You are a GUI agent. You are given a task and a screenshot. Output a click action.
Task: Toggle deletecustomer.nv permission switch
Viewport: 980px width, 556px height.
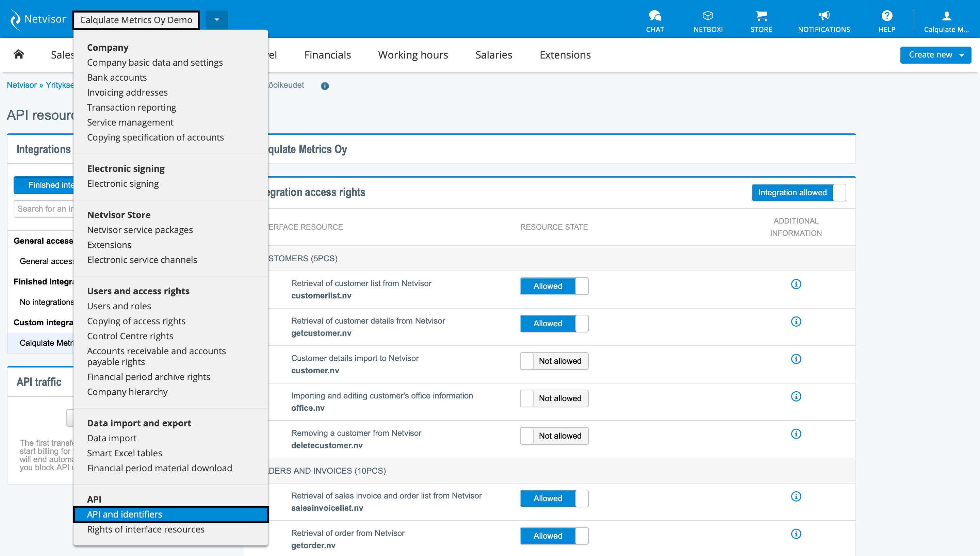(554, 436)
